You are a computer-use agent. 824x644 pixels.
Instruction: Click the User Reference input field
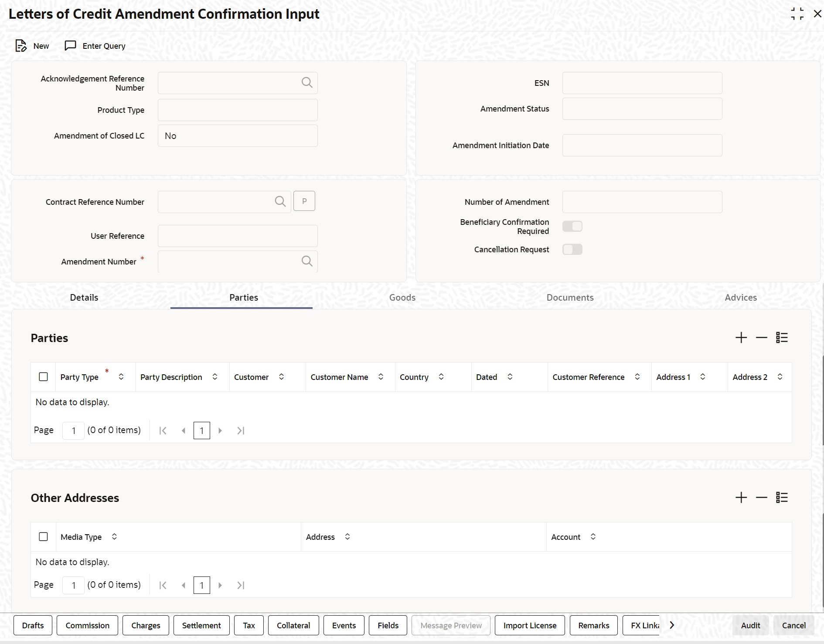[238, 236]
